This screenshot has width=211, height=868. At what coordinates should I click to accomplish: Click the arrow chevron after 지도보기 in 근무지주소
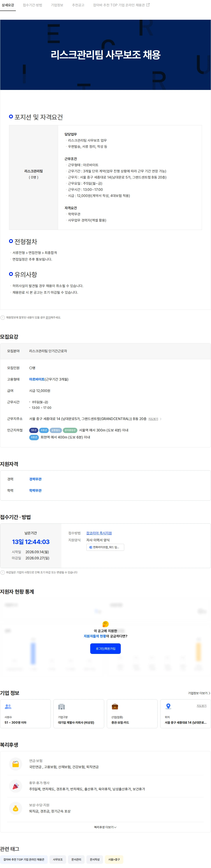tap(160, 419)
